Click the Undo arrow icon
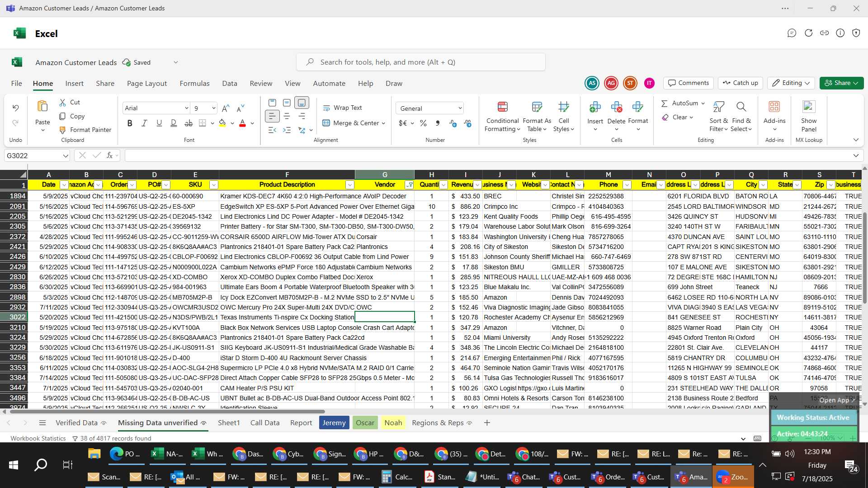Screen dimensions: 868x488 (x=15, y=108)
